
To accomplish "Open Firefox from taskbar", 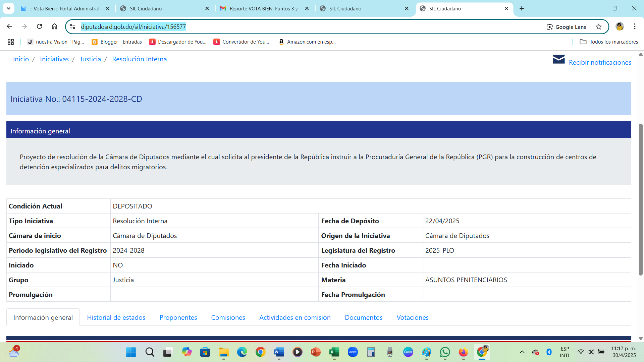I will pyautogui.click(x=463, y=352).
